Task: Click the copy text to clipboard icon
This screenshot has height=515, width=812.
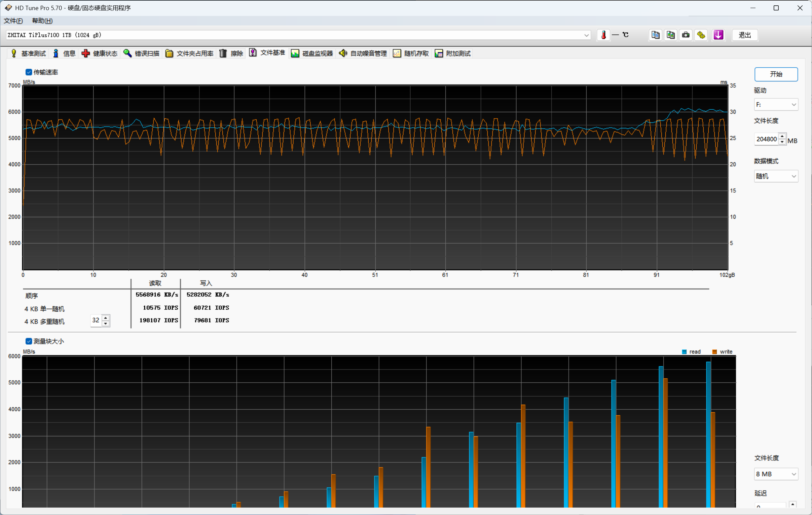Action: 655,35
